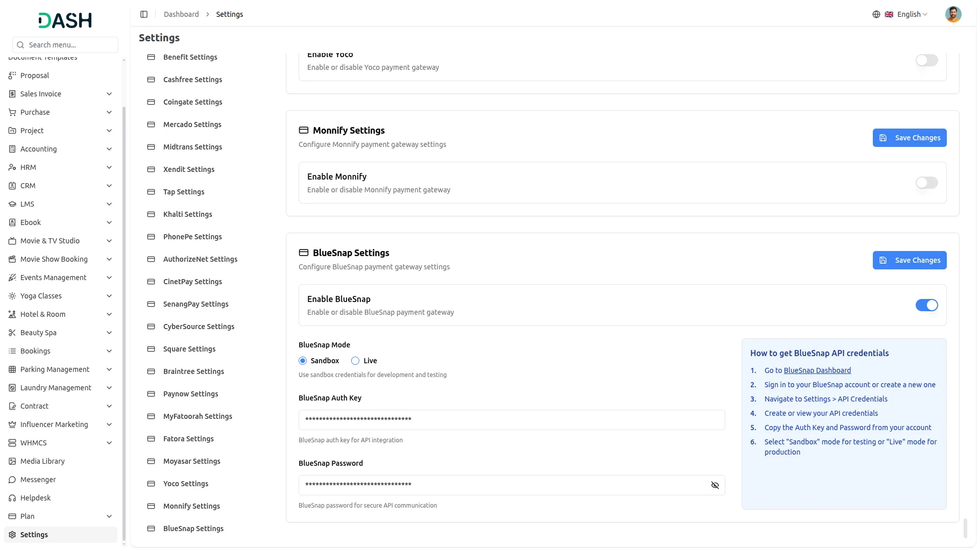Go to Dashboard breadcrumb
This screenshot has height=551, width=980.
[181, 14]
